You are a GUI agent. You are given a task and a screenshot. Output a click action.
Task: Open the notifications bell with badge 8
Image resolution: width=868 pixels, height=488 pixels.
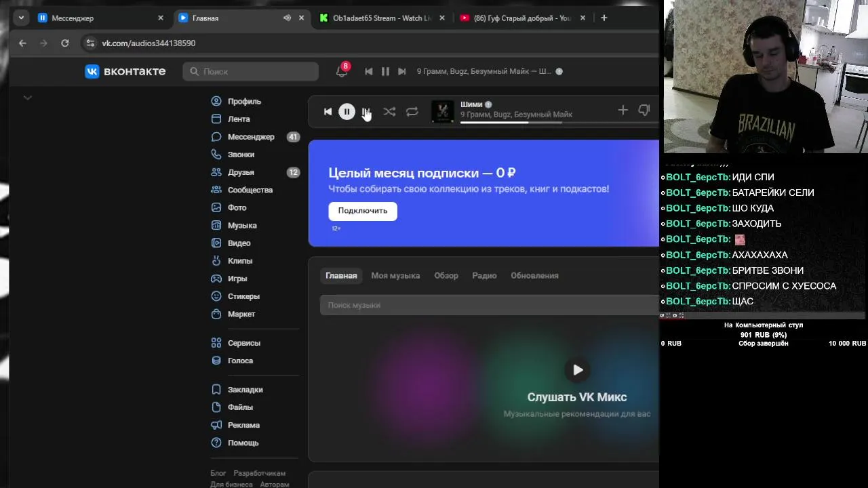point(342,71)
